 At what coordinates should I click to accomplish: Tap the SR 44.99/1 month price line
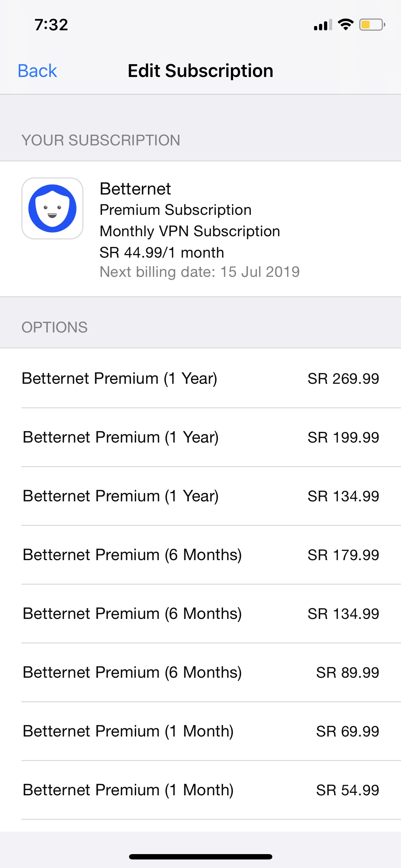coord(162,253)
